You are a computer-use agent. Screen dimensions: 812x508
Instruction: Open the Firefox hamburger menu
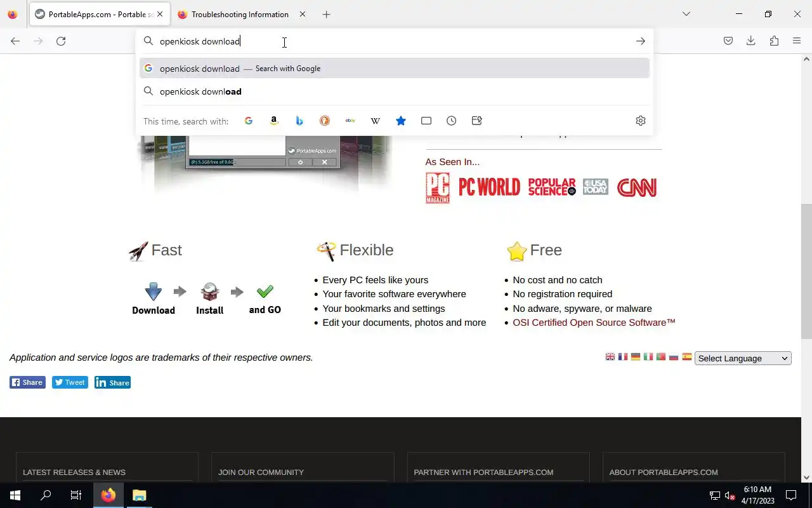point(797,41)
